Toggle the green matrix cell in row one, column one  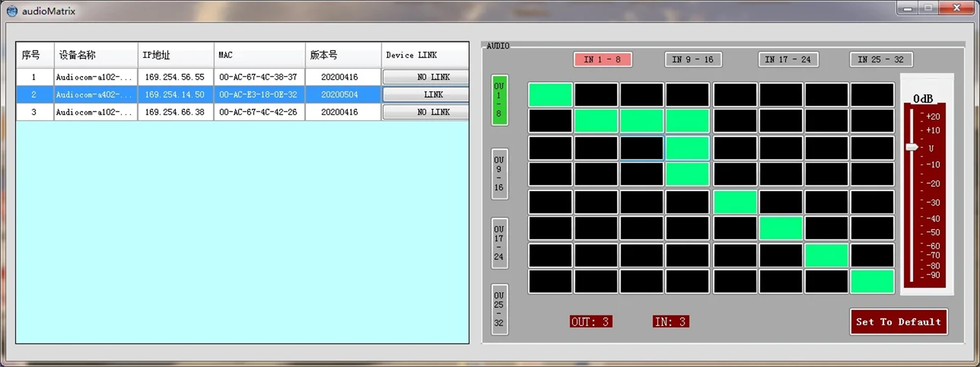(x=550, y=95)
